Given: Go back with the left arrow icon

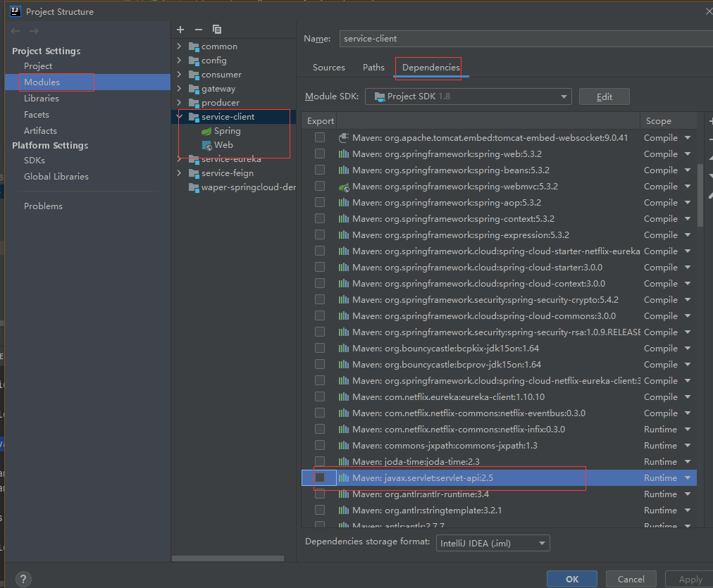Looking at the screenshot, I should click(15, 31).
